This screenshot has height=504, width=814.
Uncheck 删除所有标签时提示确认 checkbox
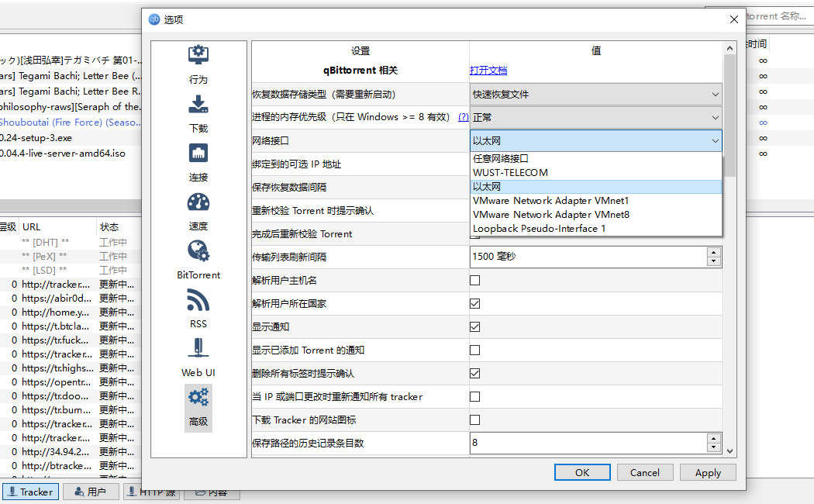[x=474, y=373]
